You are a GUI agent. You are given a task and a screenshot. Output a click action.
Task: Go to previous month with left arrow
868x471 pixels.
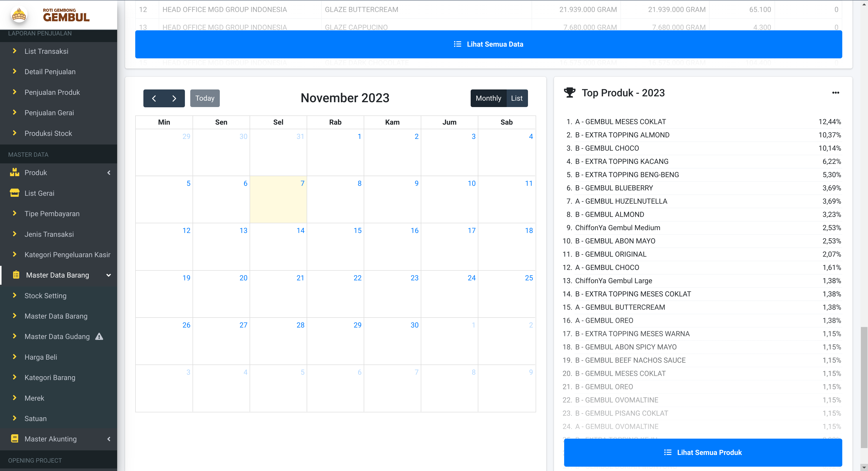154,98
